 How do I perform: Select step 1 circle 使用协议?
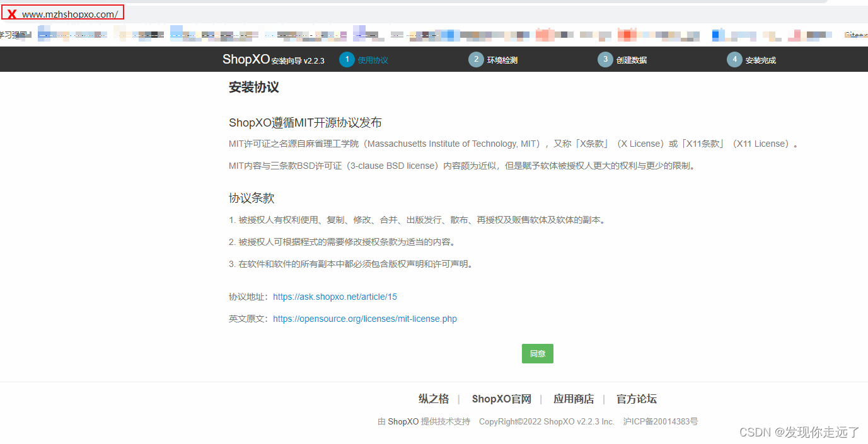[x=347, y=59]
